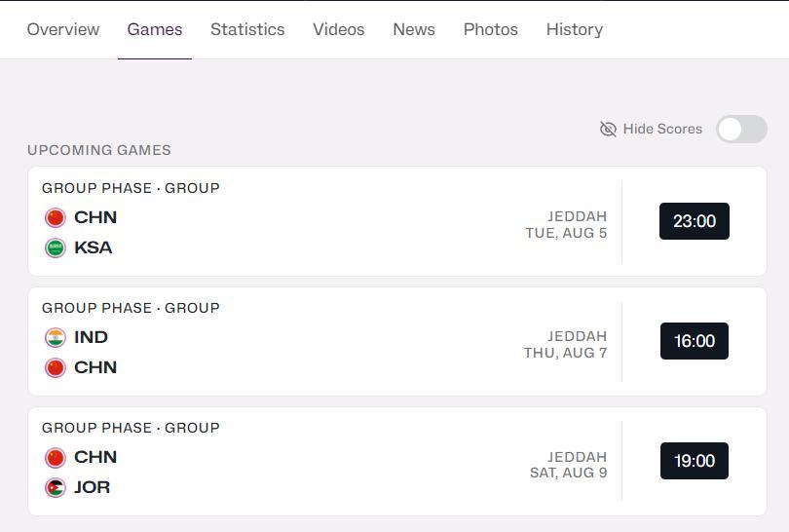This screenshot has height=532, width=789.
Task: Click the Saudi Arabia flag icon
Action: click(56, 247)
